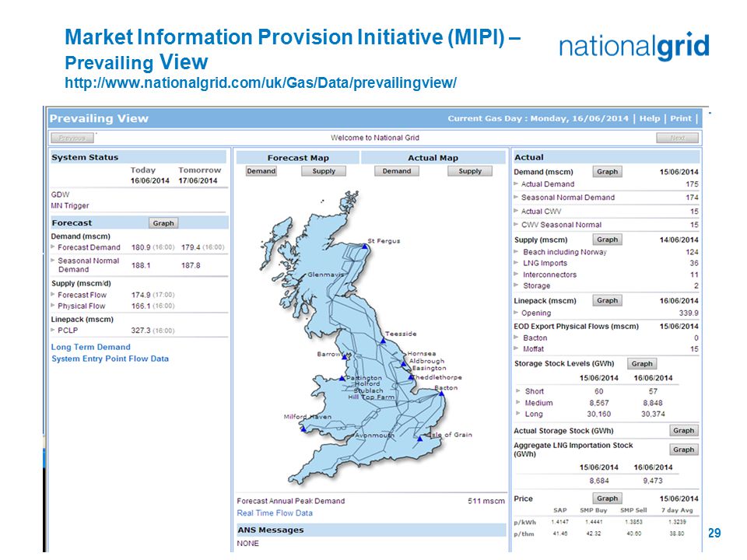
Task: Expand the Moffat export flow row arrow
Action: (x=516, y=348)
